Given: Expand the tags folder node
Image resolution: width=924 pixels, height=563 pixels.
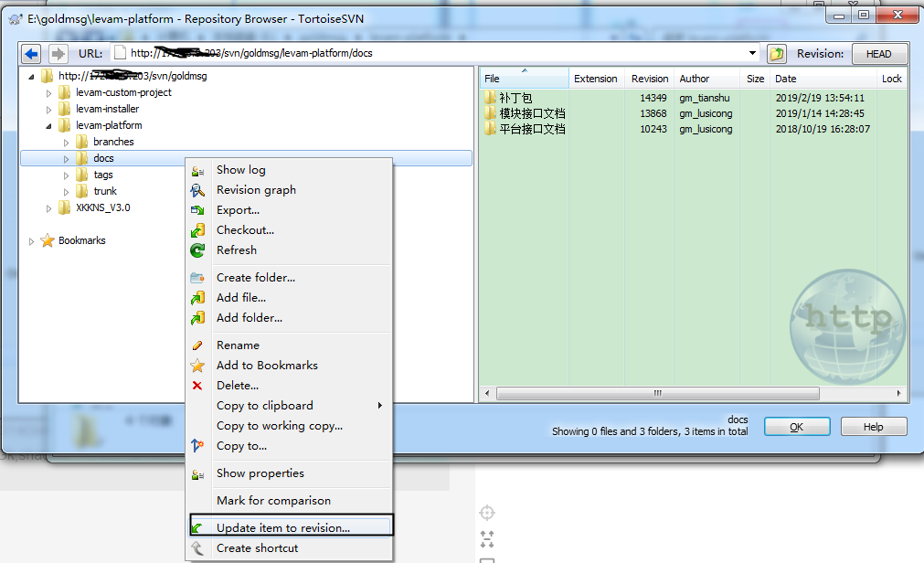Looking at the screenshot, I should click(66, 175).
